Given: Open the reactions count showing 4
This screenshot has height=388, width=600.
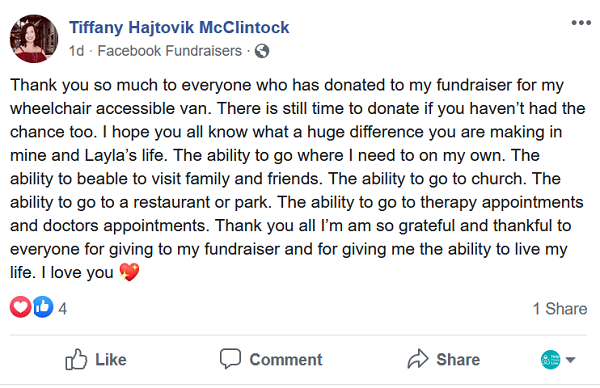Looking at the screenshot, I should pos(62,309).
